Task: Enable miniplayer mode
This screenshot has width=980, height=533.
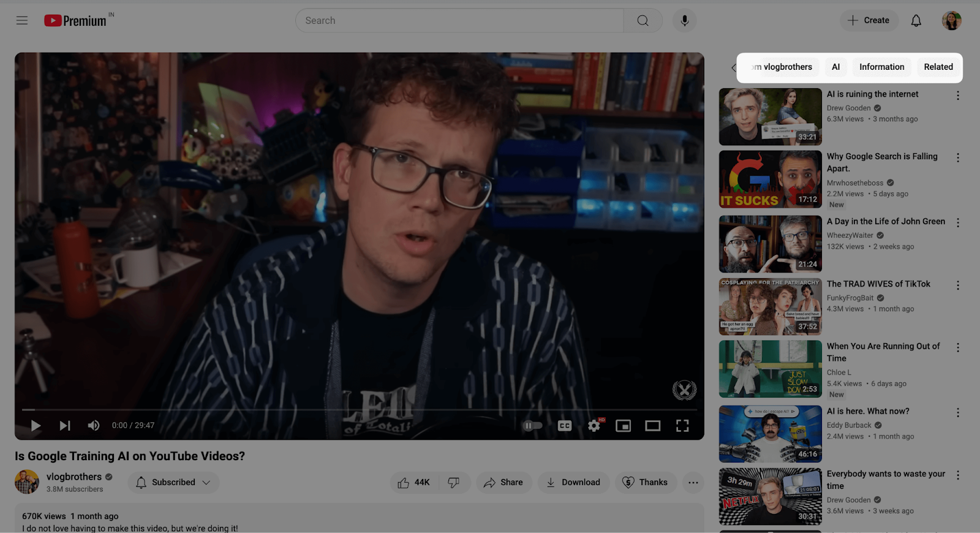Action: [x=624, y=425]
